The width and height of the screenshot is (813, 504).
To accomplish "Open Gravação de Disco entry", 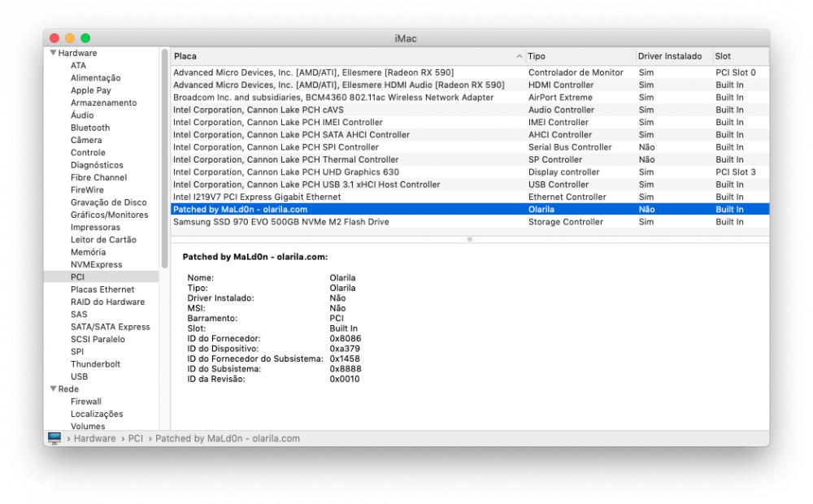I will click(108, 202).
